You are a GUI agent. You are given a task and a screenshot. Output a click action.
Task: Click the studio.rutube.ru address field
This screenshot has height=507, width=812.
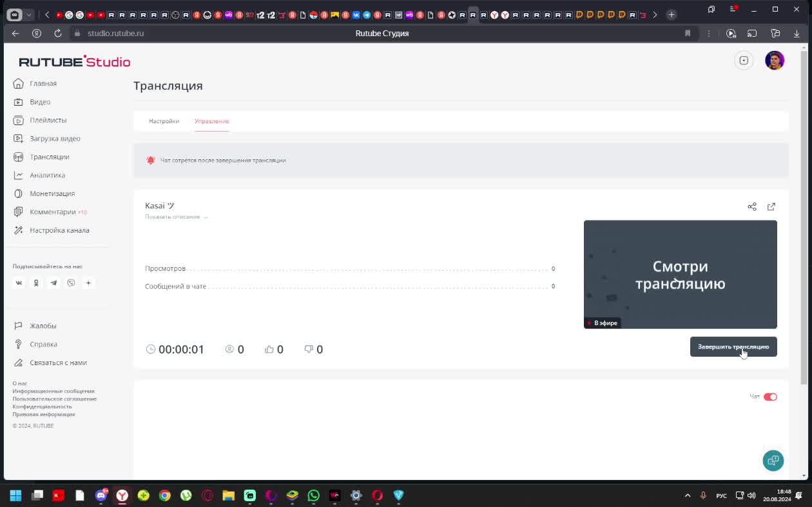click(x=116, y=33)
